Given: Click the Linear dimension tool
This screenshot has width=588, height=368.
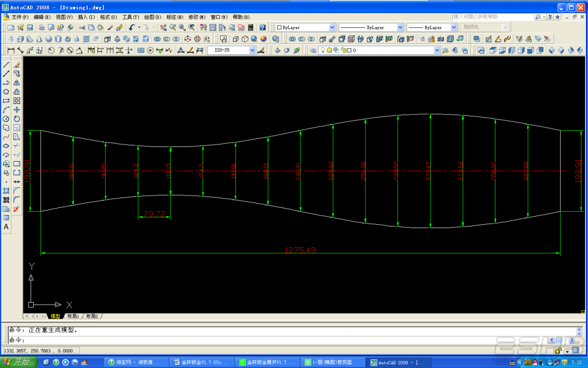Looking at the screenshot, I should (x=11, y=50).
